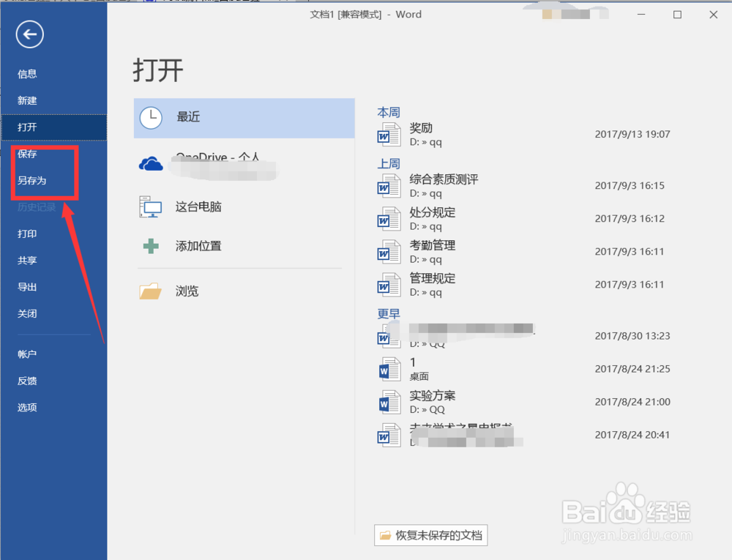Click the Word icon next to 奖励
The height and width of the screenshot is (560, 732).
pos(389,135)
